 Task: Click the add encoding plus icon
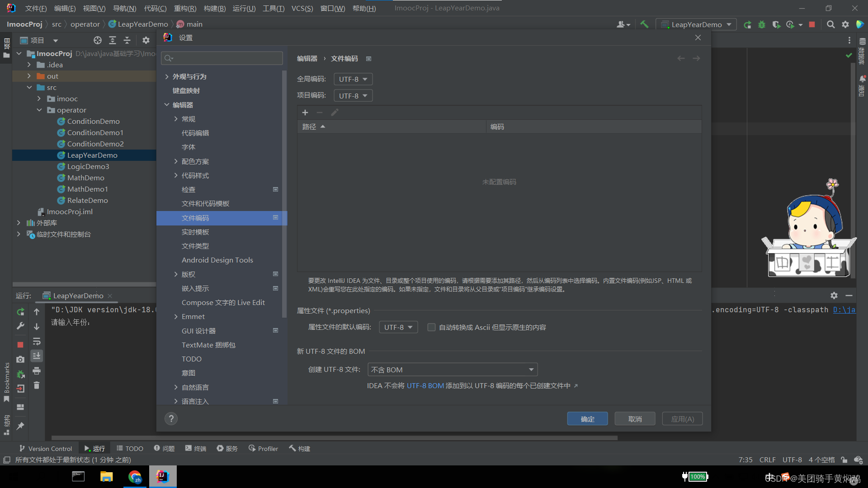pyautogui.click(x=305, y=113)
